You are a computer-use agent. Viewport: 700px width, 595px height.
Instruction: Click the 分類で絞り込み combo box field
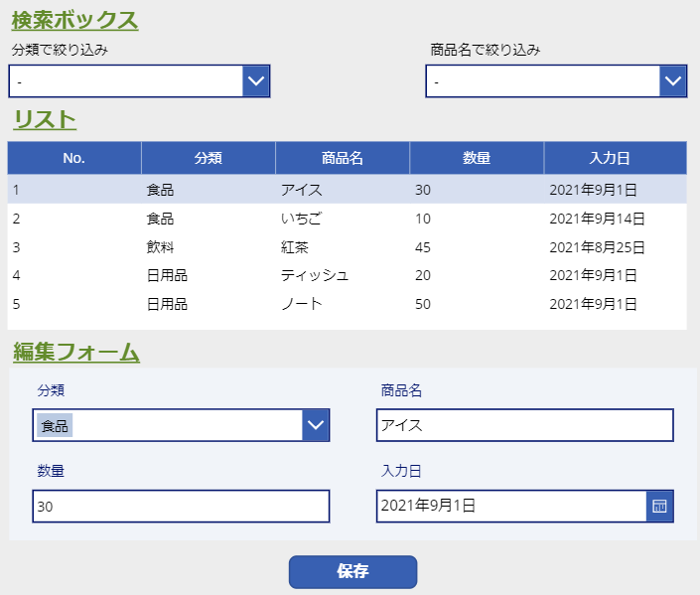(139, 80)
